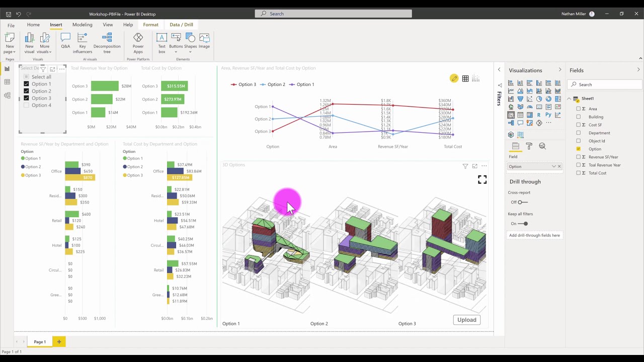This screenshot has width=644, height=362.
Task: Select the slicer visual icon
Action: tap(510, 115)
